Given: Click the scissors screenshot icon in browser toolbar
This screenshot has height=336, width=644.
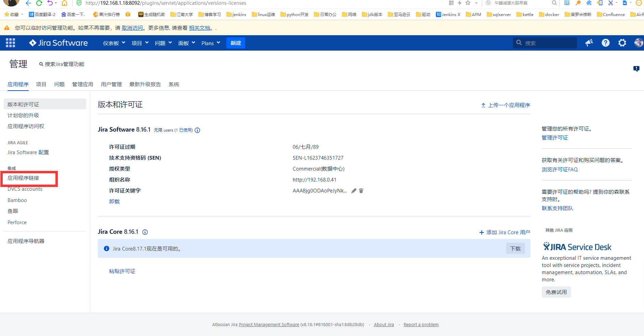Looking at the screenshot, I should [x=610, y=3].
